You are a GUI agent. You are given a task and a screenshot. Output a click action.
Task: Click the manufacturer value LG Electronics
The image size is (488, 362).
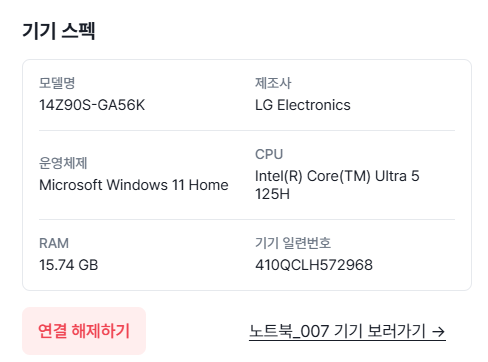coord(303,105)
